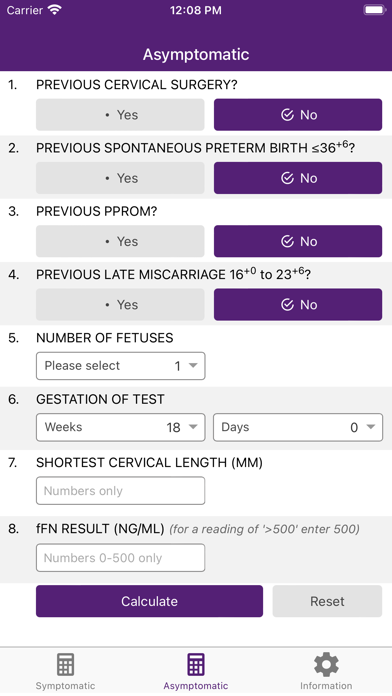The width and height of the screenshot is (392, 696).
Task: Select No for previous cervical surgery
Action: [298, 115]
